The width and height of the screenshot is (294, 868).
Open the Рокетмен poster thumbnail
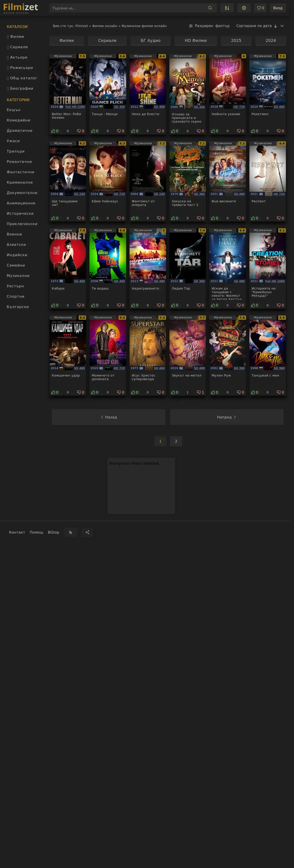pyautogui.click(x=267, y=81)
